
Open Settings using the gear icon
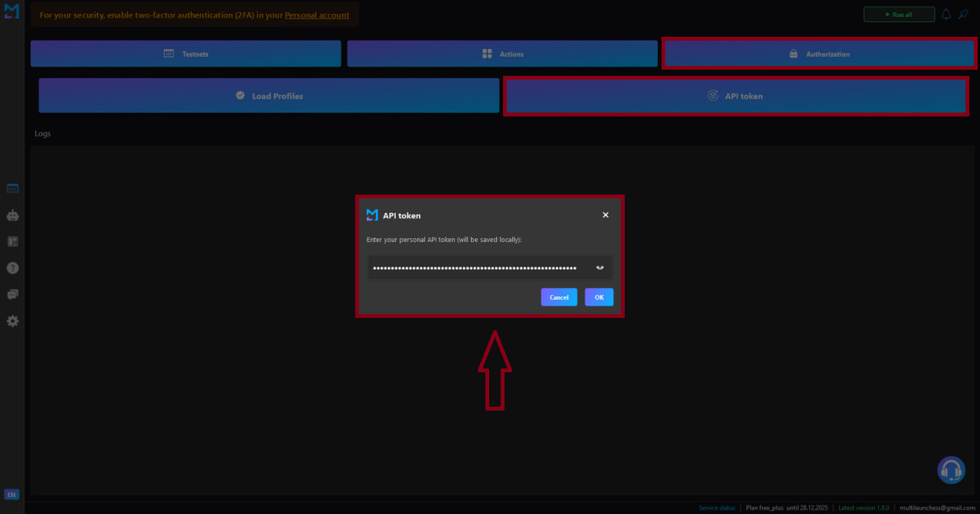(12, 321)
